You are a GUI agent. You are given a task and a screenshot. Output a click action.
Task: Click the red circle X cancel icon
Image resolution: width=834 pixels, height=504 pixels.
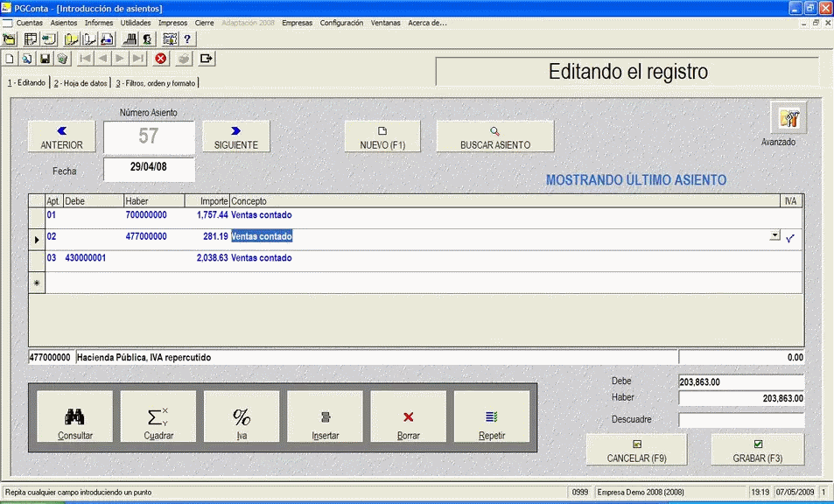(161, 59)
